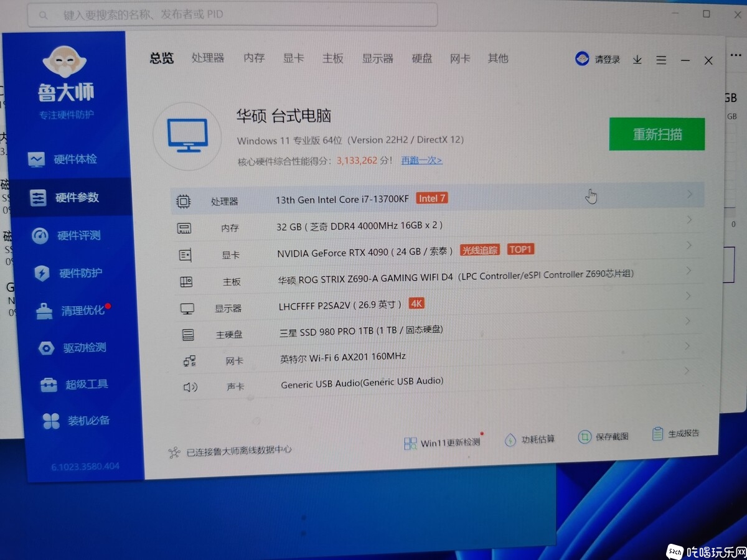Switch to the 网卡 tab
The image size is (747, 560).
[x=460, y=58]
